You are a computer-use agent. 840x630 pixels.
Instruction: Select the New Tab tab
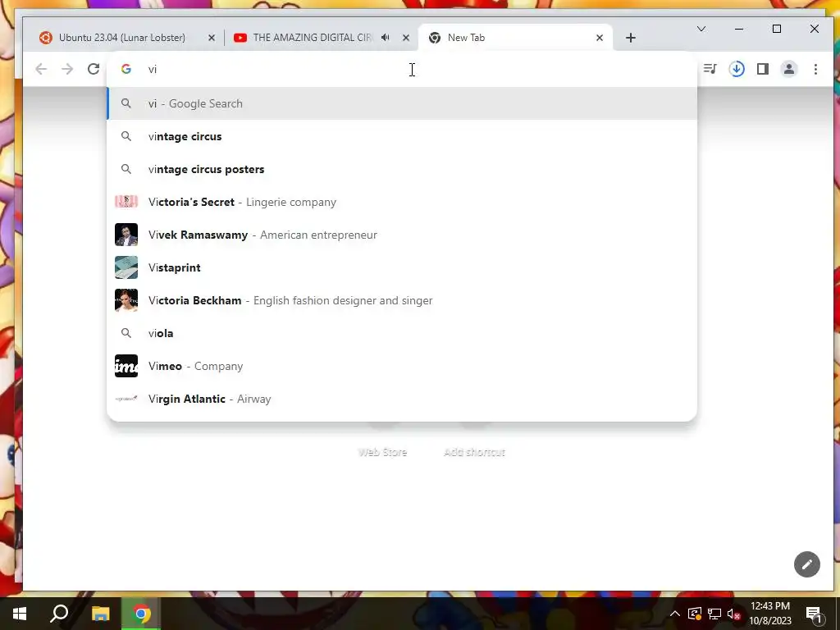click(x=515, y=38)
